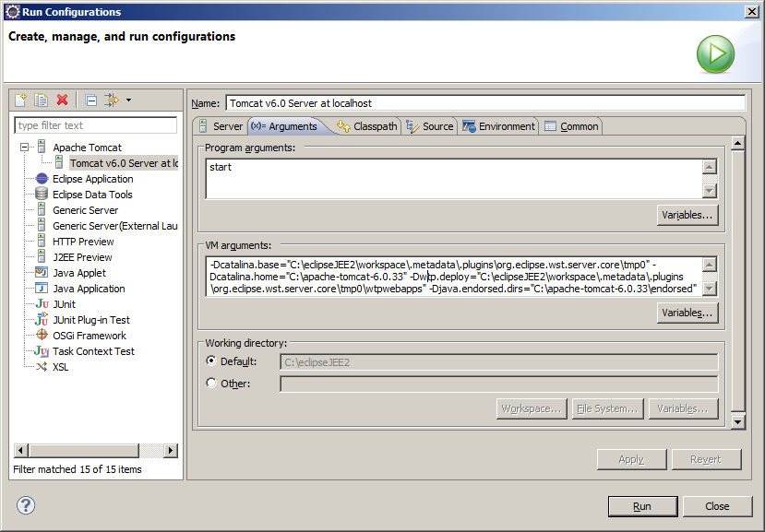Click the Java Application icon

[x=42, y=289]
